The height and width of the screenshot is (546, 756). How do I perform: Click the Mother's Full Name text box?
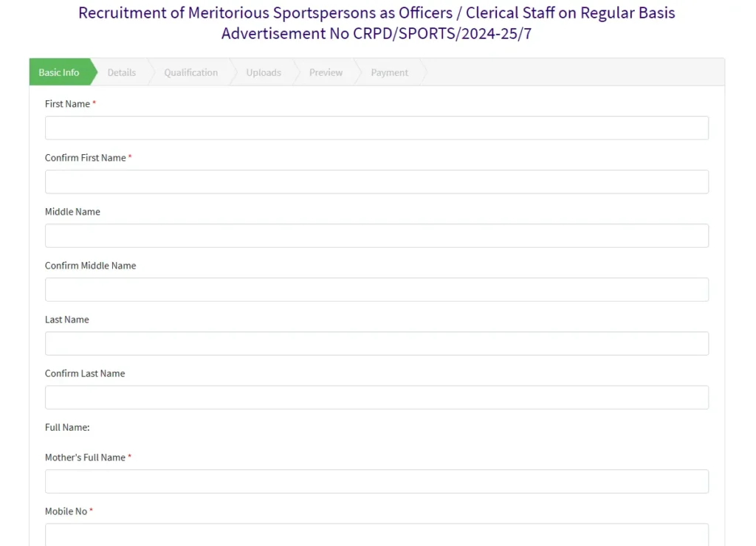[x=377, y=481]
